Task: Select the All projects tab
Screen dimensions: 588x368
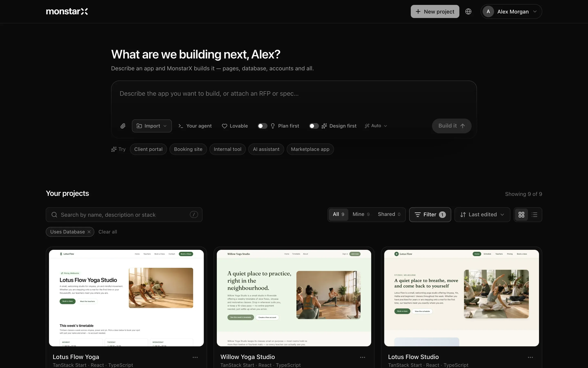Action: 339,214
